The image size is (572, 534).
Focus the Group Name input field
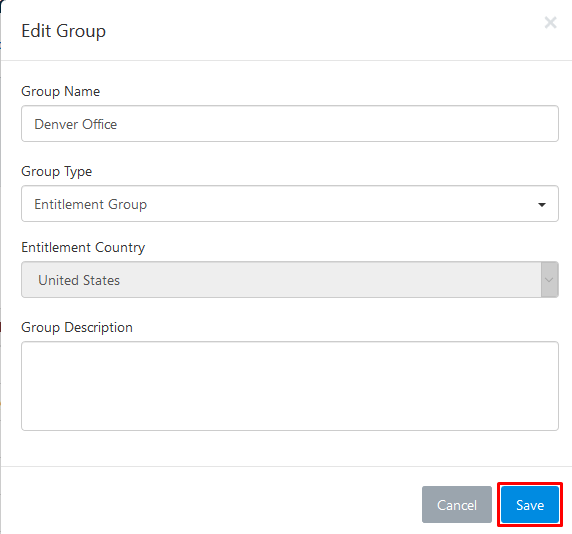[x=290, y=124]
